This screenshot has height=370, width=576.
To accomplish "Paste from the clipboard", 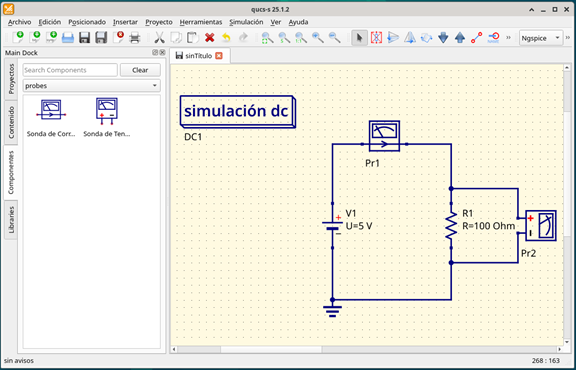I will [x=192, y=37].
